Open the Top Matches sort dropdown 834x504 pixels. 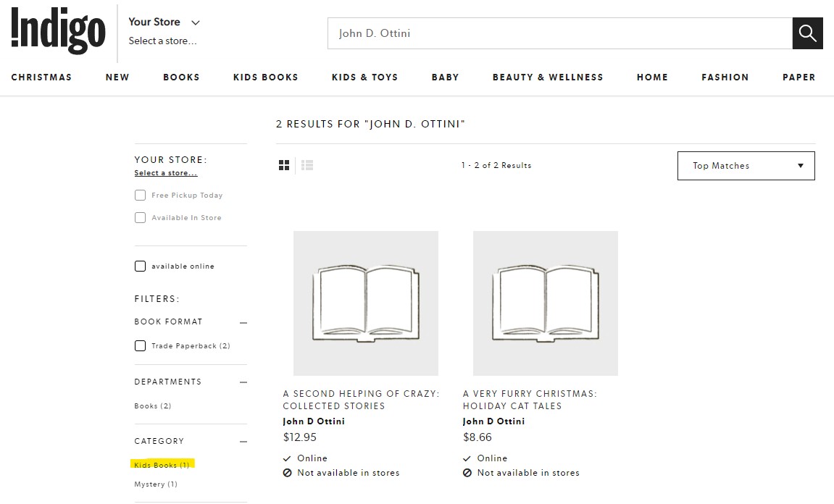(x=745, y=165)
